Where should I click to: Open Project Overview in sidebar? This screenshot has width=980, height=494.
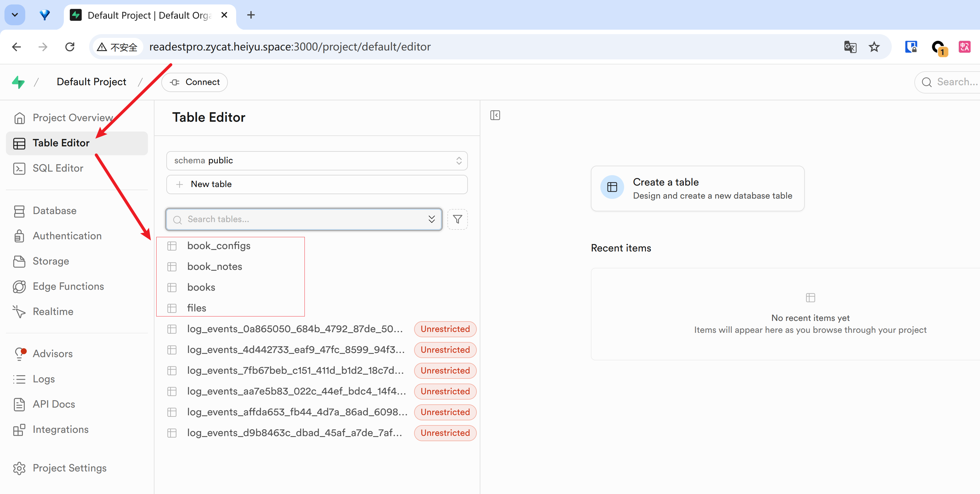click(76, 118)
